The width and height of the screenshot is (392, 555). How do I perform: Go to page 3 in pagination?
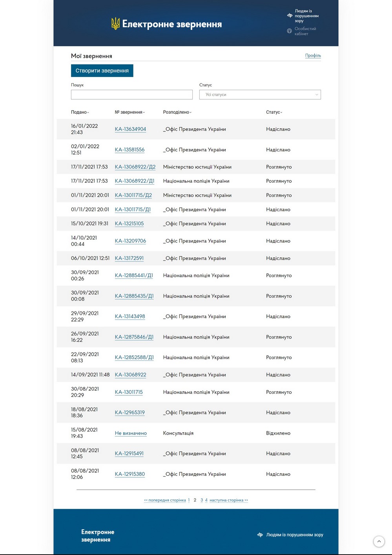(x=202, y=500)
